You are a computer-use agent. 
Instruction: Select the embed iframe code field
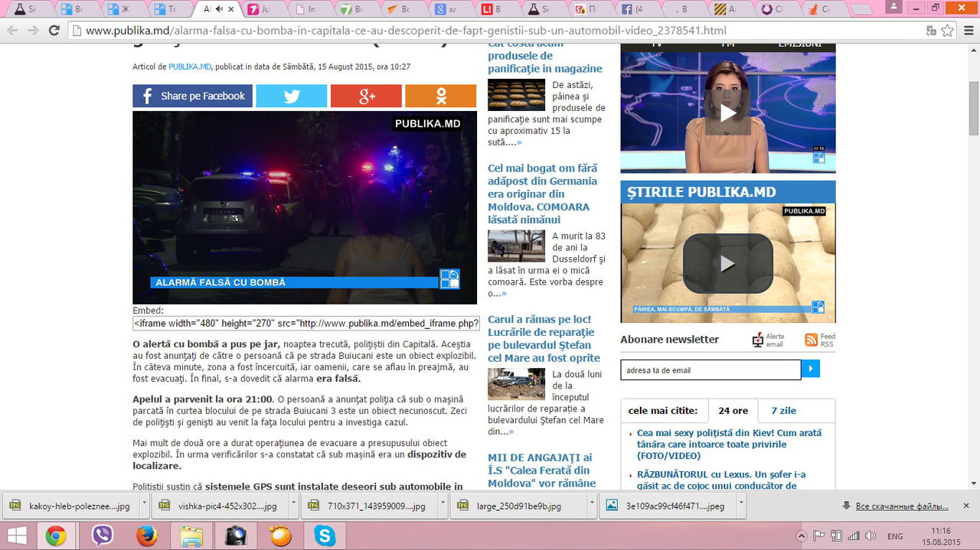tap(306, 323)
